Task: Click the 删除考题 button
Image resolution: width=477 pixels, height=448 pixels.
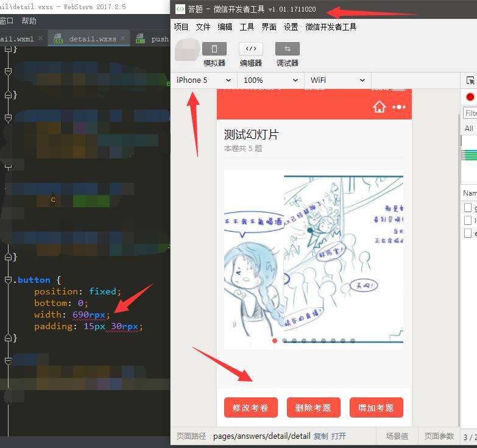Action: pyautogui.click(x=313, y=408)
